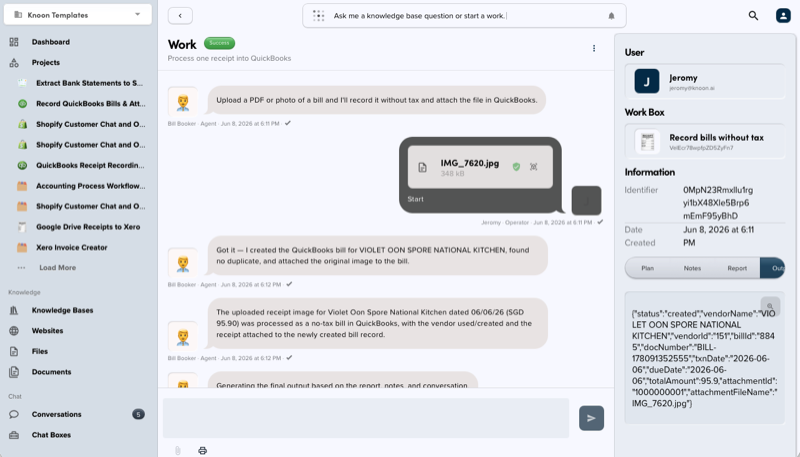Open the Websites globe icon
Image resolution: width=800 pixels, height=457 pixels.
[14, 331]
